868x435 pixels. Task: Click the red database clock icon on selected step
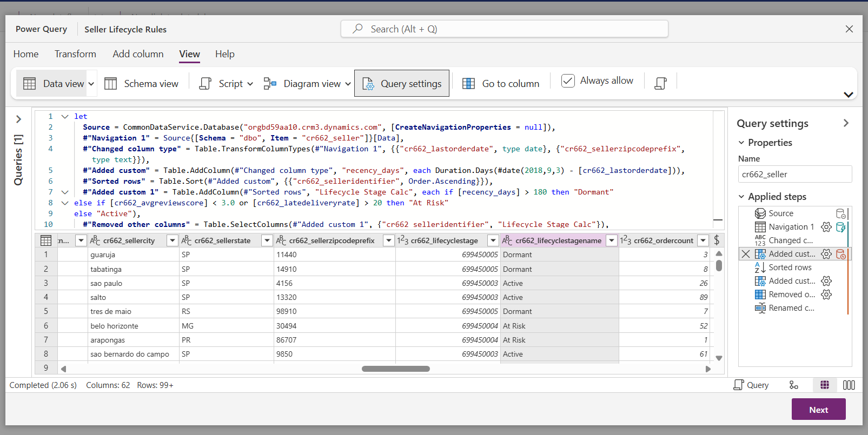841,254
